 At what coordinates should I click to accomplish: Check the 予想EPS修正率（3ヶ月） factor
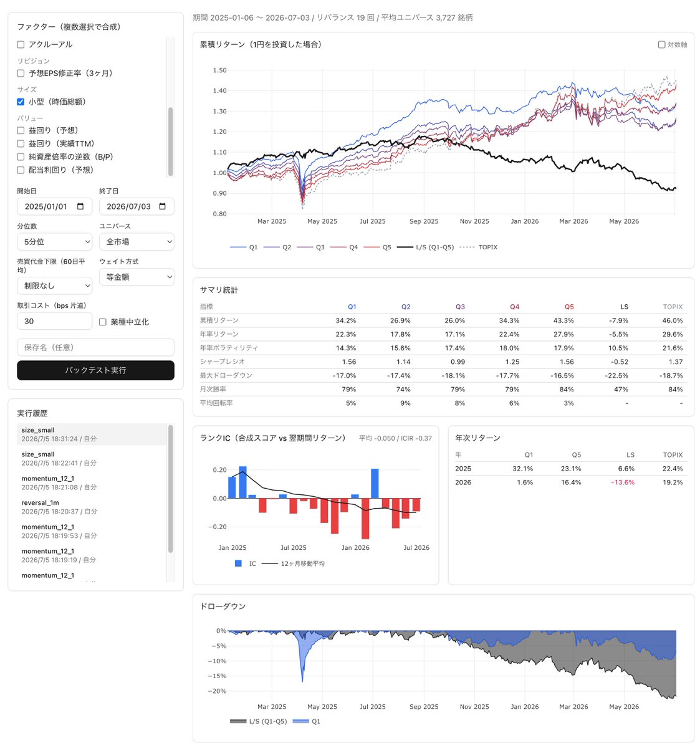pyautogui.click(x=21, y=73)
